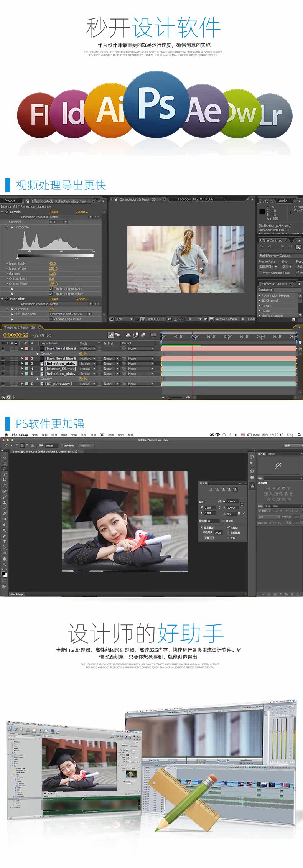
Task: Enable 自动隐藏 checkbox
Action: (x=229, y=532)
